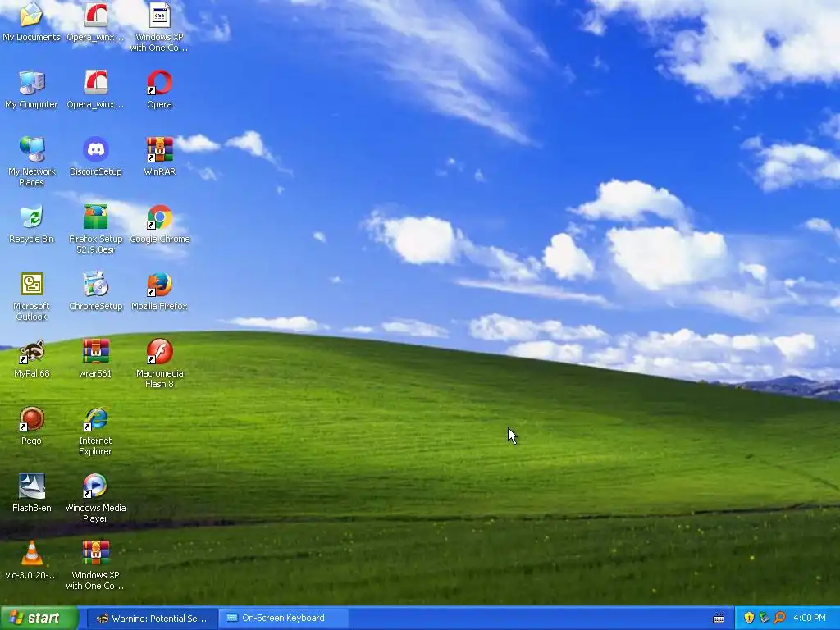Select the ChromeSetup installer icon
Viewport: 840px width, 630px height.
(x=95, y=285)
